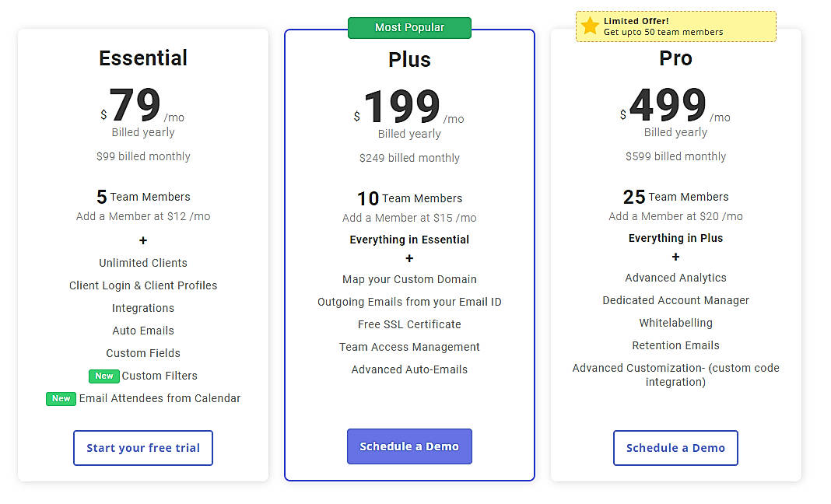The image size is (831, 504).
Task: Select Free SSL Certificate in the Plus plan
Action: (x=409, y=324)
